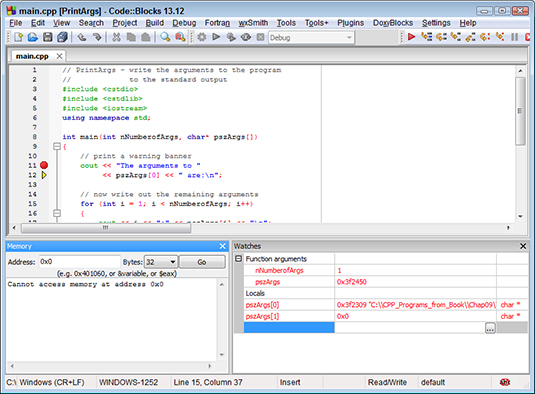Close the main.cpp tab
The height and width of the screenshot is (394, 535).
(x=59, y=56)
